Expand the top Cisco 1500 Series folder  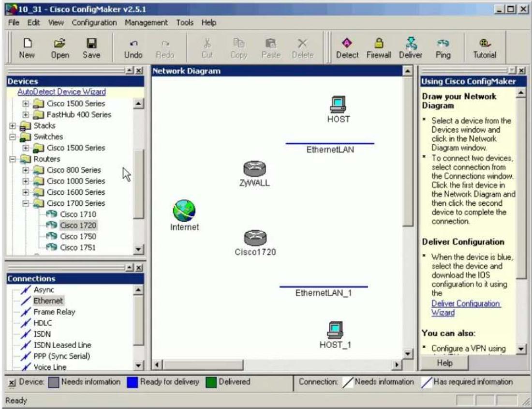point(26,104)
